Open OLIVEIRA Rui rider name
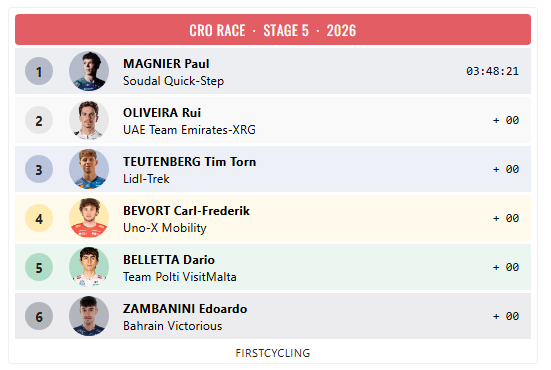This screenshot has height=370, width=551. pyautogui.click(x=162, y=113)
